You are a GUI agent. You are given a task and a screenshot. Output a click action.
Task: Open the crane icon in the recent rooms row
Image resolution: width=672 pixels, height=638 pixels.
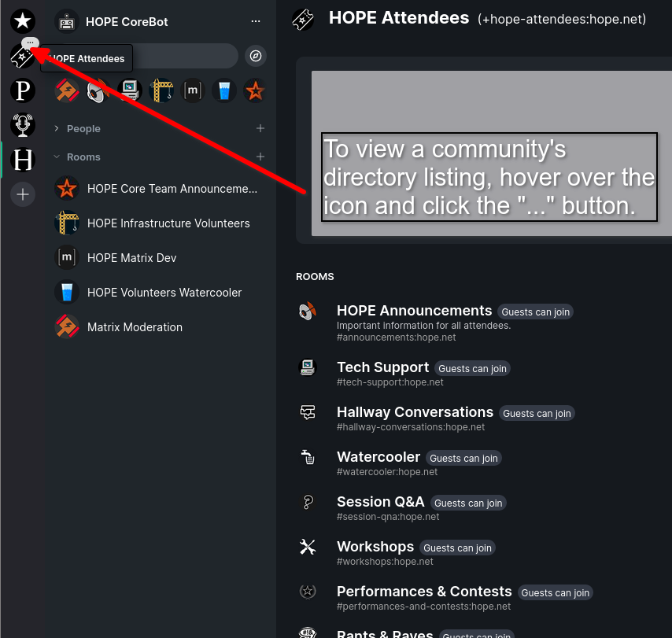(x=161, y=91)
